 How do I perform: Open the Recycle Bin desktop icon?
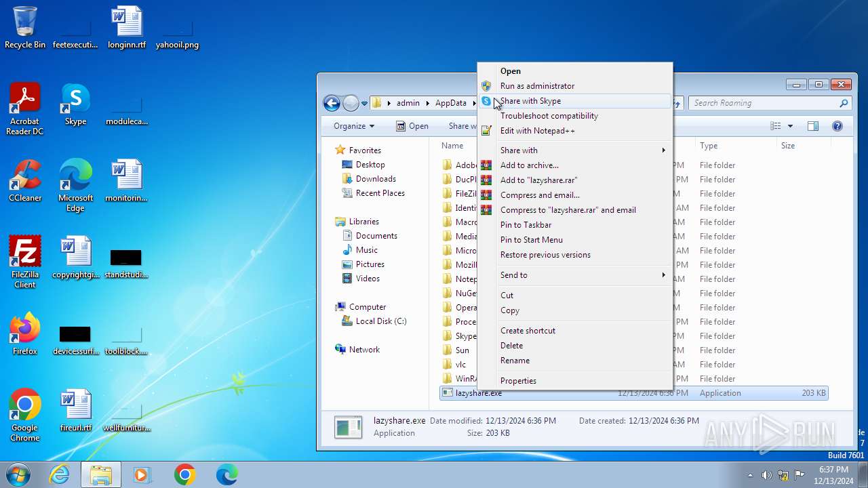point(25,27)
